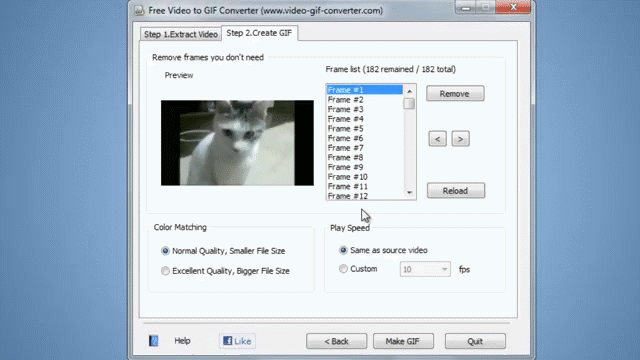The height and width of the screenshot is (360, 640).
Task: Go to next frame with > button
Action: [460, 139]
